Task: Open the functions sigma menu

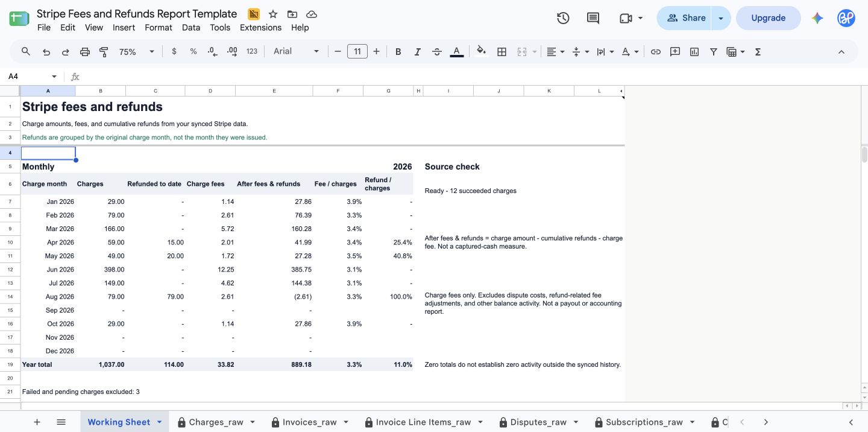Action: (x=758, y=52)
